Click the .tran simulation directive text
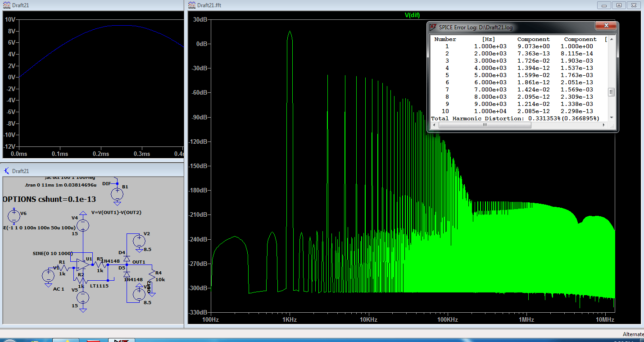This screenshot has width=644, height=342. pos(61,185)
